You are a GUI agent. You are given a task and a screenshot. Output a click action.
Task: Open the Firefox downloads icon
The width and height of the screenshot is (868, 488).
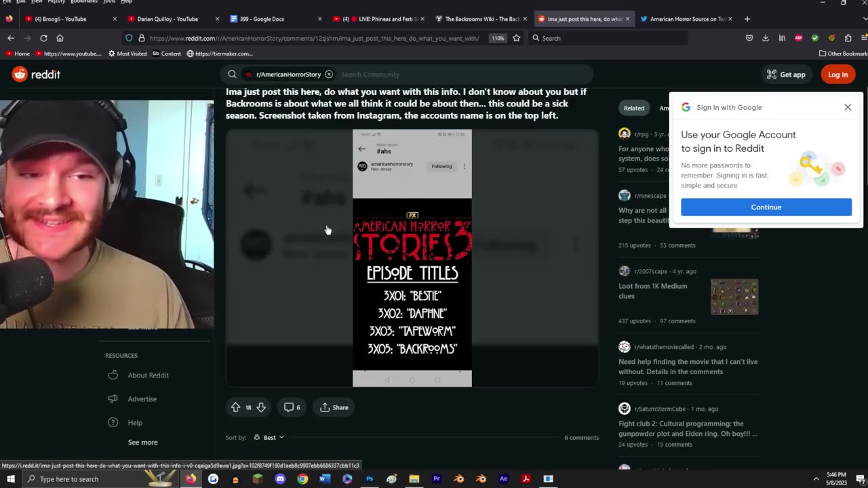click(766, 38)
